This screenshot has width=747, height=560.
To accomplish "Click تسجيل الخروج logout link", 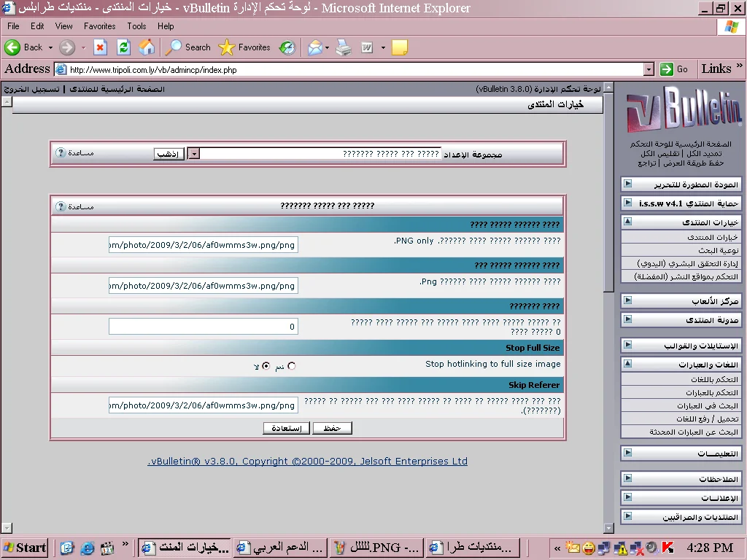I will [x=32, y=89].
